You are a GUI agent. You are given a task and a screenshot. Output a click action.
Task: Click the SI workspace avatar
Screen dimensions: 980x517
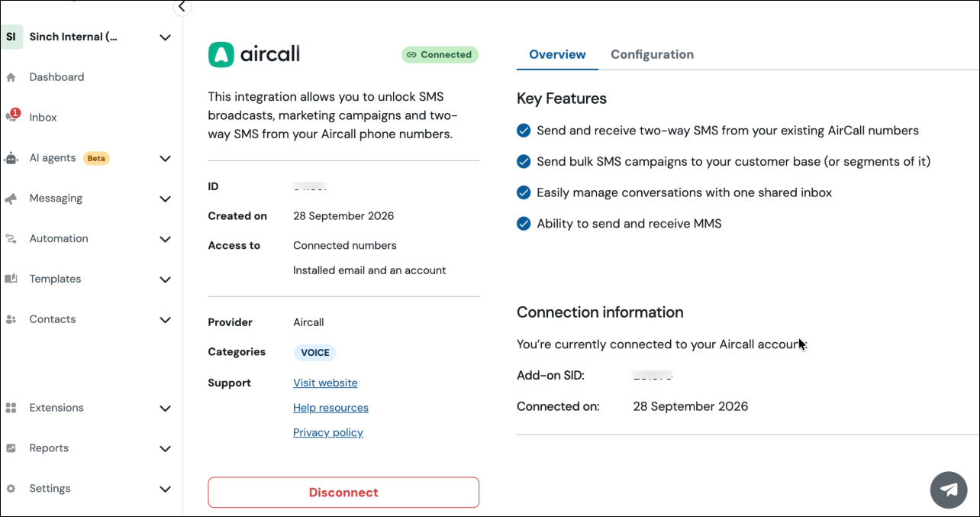(x=11, y=37)
